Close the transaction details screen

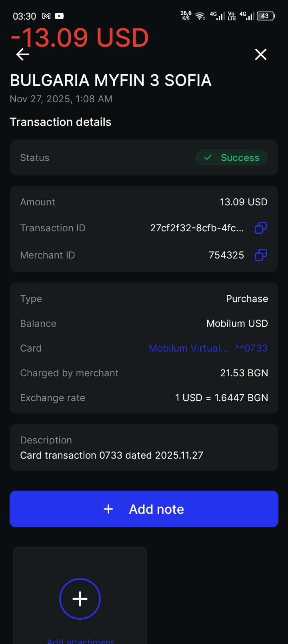[261, 54]
